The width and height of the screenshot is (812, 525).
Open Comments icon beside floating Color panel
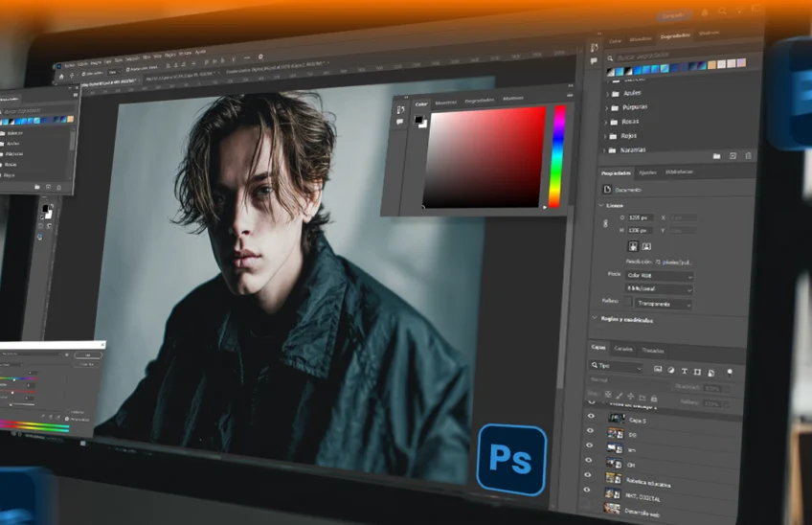pos(400,122)
